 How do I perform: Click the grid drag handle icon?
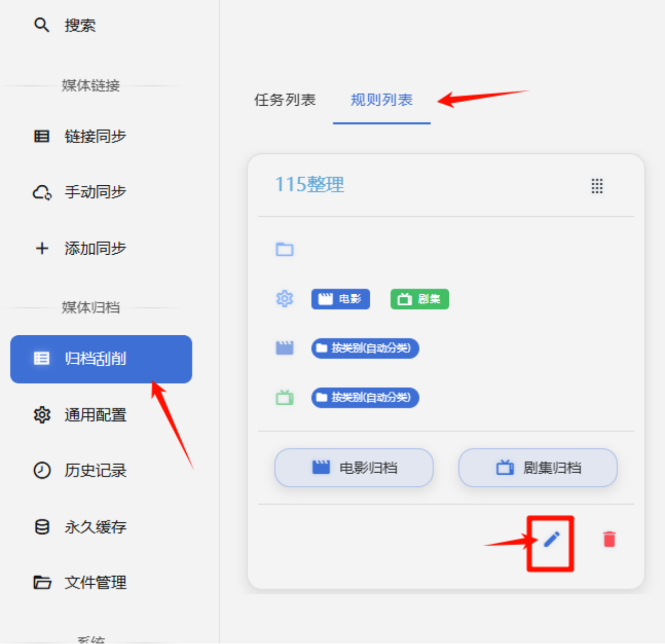597,186
